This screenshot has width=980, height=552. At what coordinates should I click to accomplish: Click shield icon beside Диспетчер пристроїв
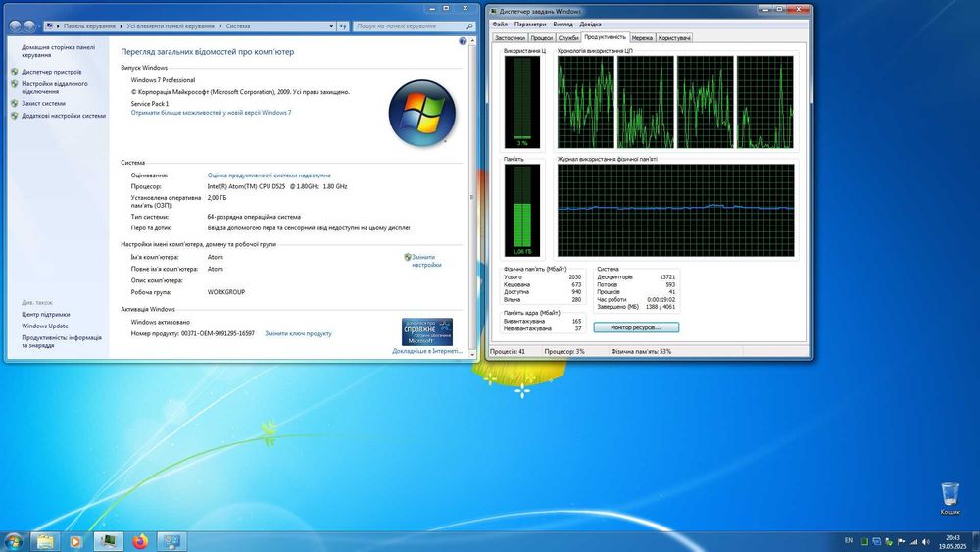click(x=15, y=72)
